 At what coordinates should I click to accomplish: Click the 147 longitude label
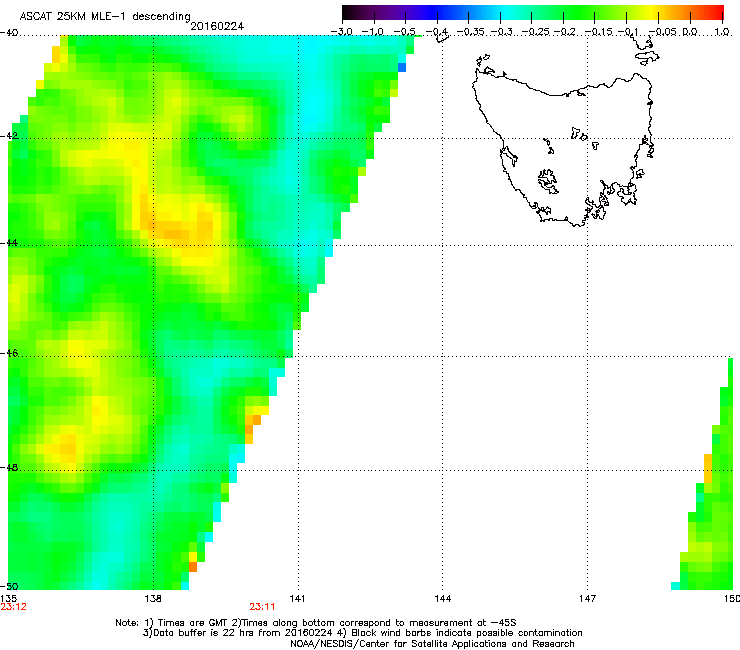click(x=587, y=599)
